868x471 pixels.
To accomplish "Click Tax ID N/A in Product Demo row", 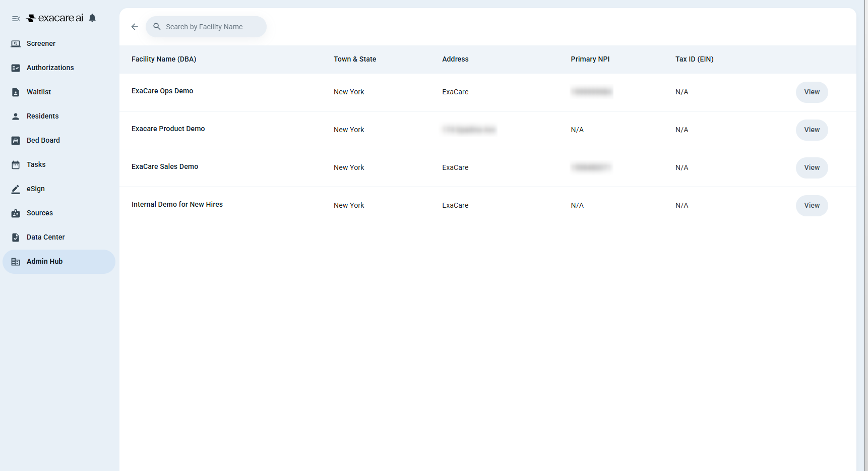I will click(682, 130).
